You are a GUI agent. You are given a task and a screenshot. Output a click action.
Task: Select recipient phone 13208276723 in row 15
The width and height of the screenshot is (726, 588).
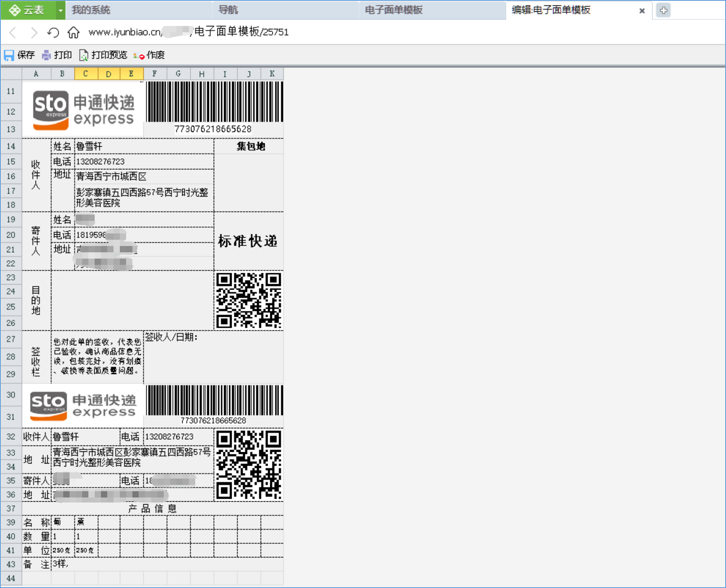click(144, 162)
